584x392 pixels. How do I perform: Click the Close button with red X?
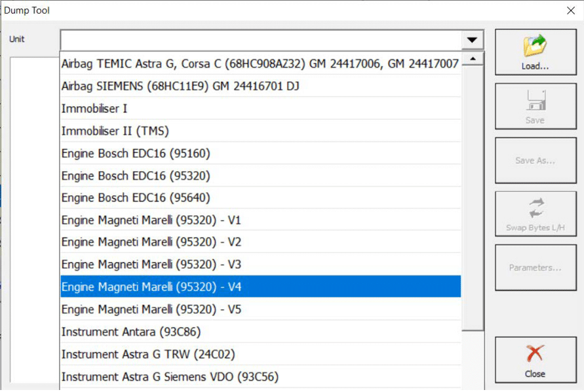point(534,361)
